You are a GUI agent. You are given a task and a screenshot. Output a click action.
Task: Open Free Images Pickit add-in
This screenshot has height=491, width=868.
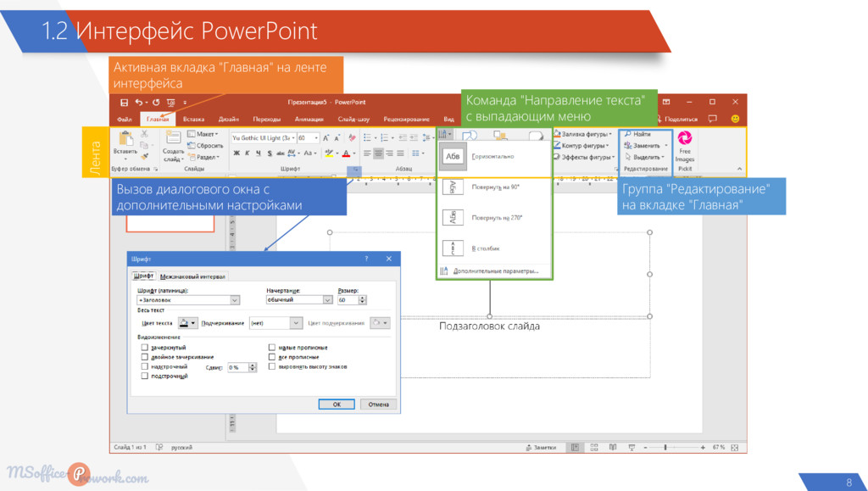(x=685, y=147)
